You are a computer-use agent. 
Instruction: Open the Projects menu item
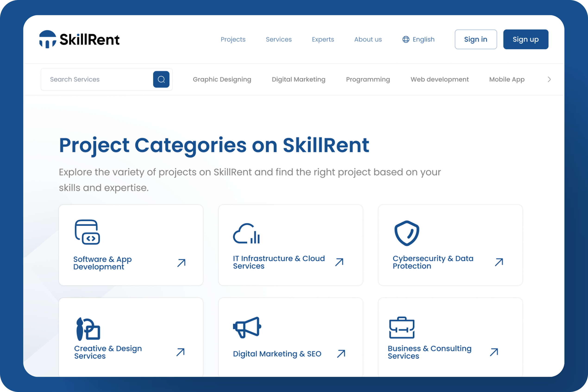pos(233,39)
